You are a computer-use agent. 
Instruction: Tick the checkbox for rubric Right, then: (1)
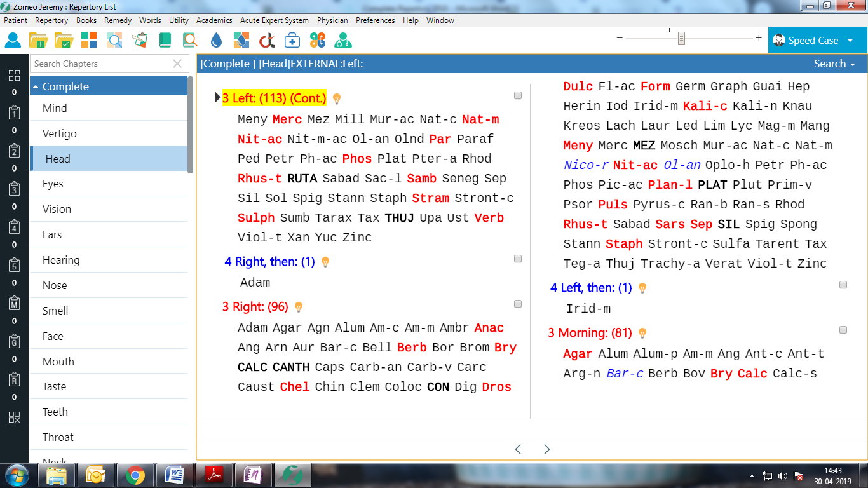tap(518, 259)
